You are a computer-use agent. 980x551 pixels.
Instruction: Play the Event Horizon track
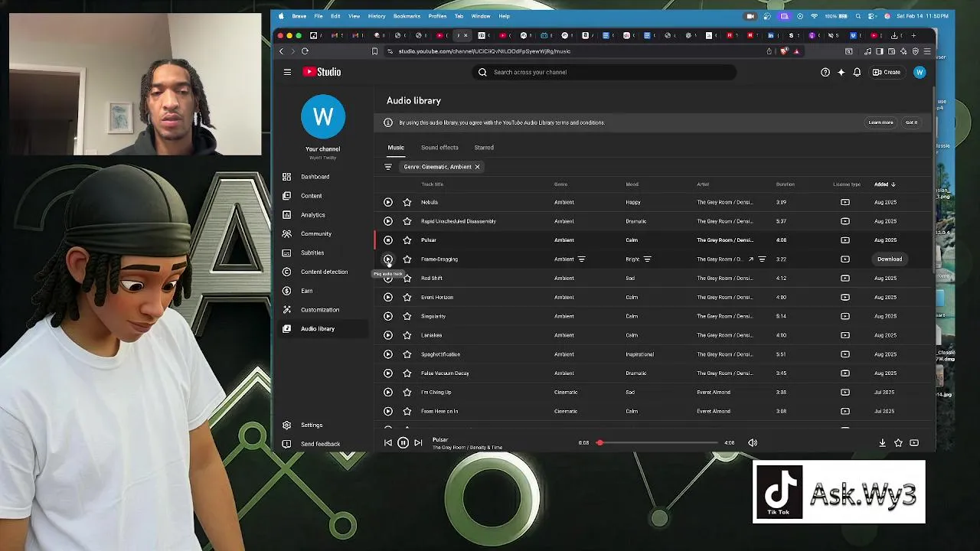click(x=388, y=297)
